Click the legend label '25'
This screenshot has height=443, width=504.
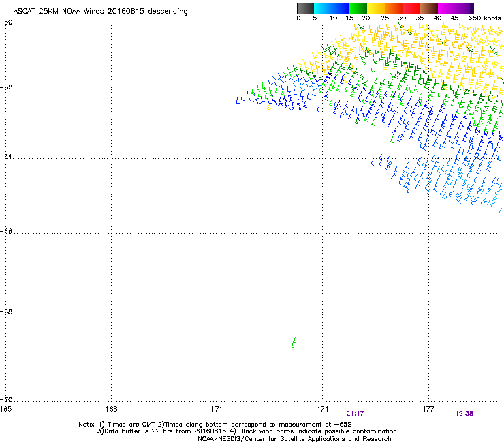click(385, 18)
